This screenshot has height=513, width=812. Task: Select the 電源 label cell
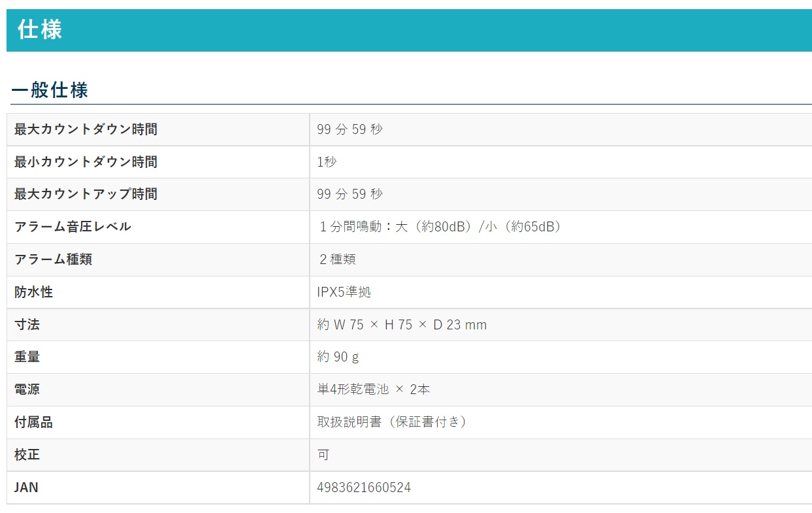158,389
